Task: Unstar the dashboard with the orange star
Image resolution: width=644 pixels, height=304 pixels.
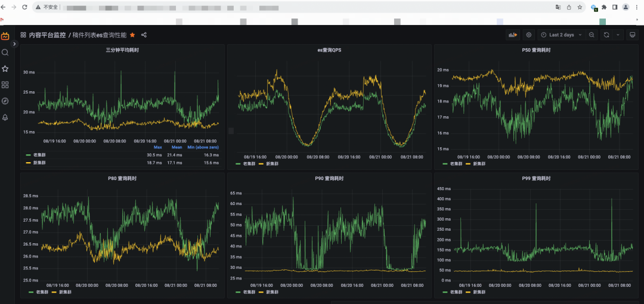Action: pos(132,35)
